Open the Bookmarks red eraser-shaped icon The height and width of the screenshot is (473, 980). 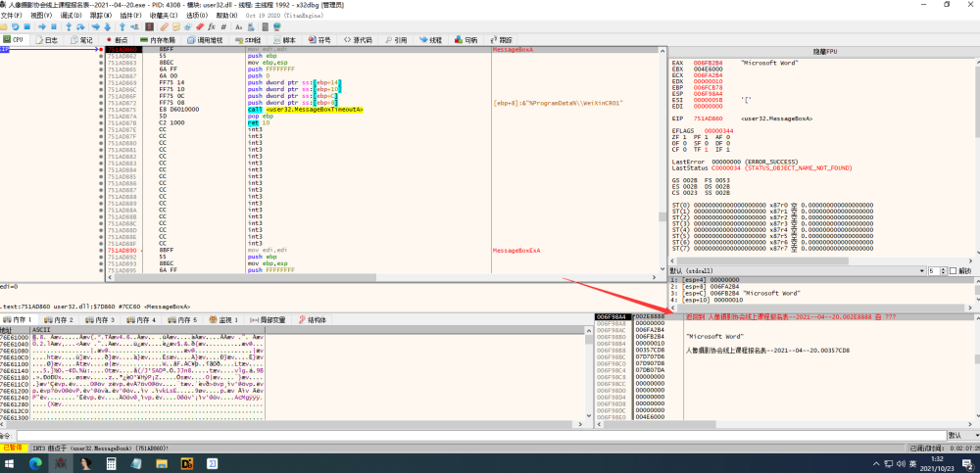coord(200,26)
